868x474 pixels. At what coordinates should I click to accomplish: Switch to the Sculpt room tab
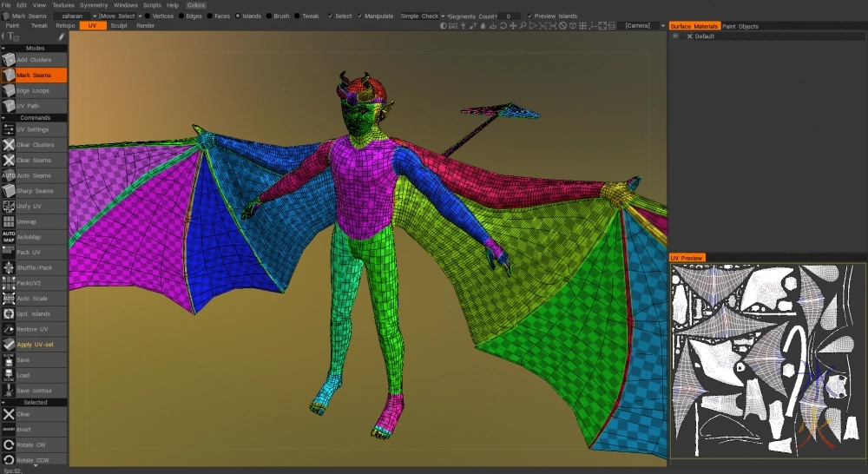coord(118,26)
